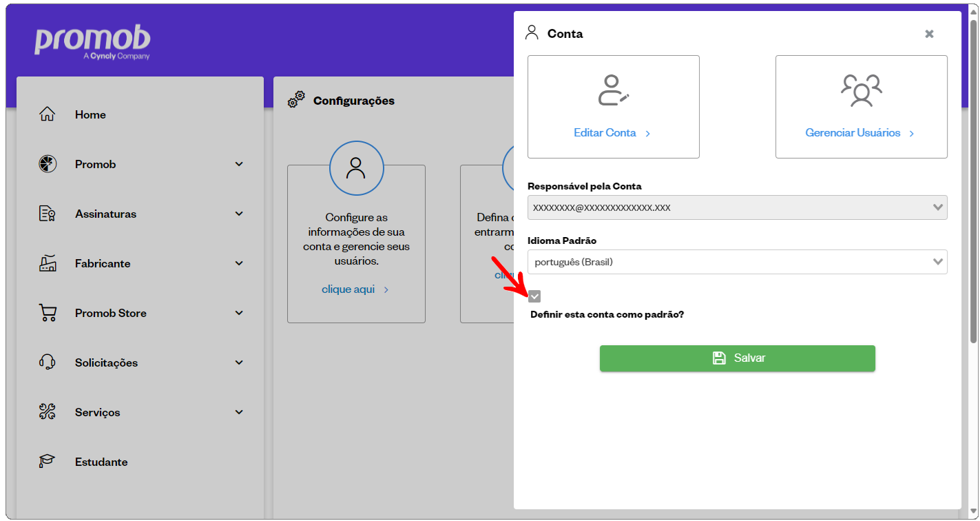Follow 'clique aqui' link on account card
The height and width of the screenshot is (521, 980).
click(x=355, y=289)
